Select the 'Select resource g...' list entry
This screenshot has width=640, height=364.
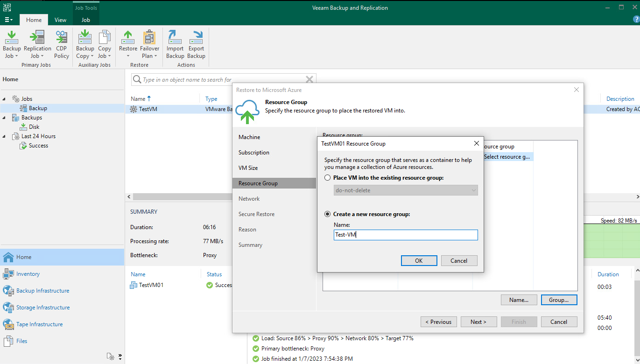point(508,157)
